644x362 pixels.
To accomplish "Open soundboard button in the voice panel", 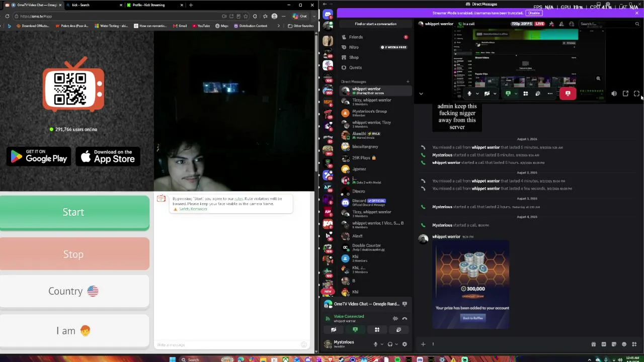I will pyautogui.click(x=398, y=330).
